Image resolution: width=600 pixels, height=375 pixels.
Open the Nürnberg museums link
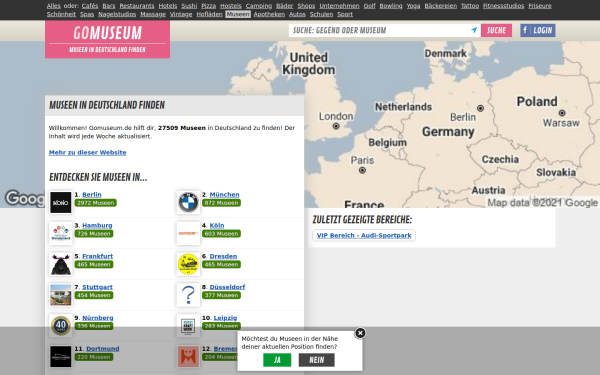(98, 318)
